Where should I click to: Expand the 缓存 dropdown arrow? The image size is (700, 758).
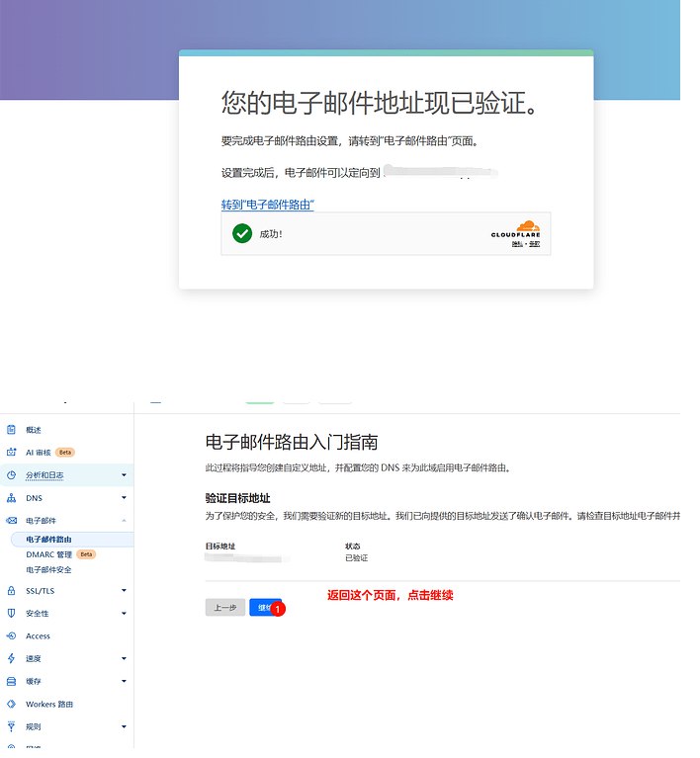pyautogui.click(x=124, y=681)
